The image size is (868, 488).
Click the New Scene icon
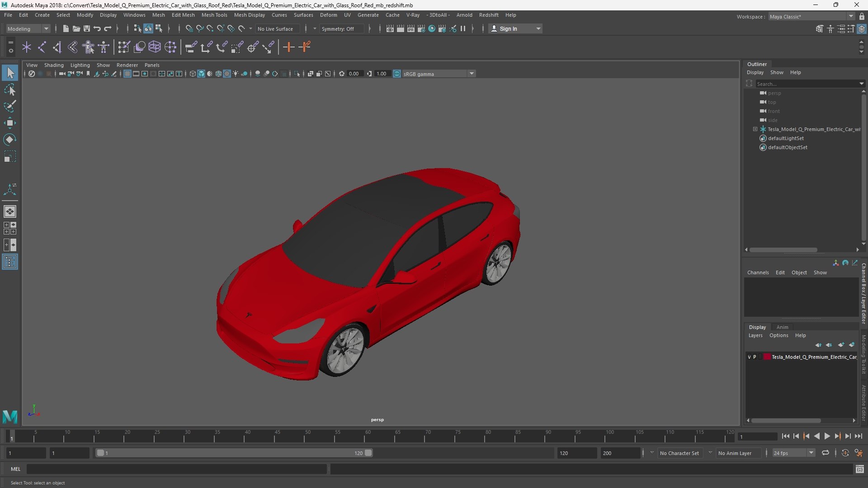pos(66,28)
